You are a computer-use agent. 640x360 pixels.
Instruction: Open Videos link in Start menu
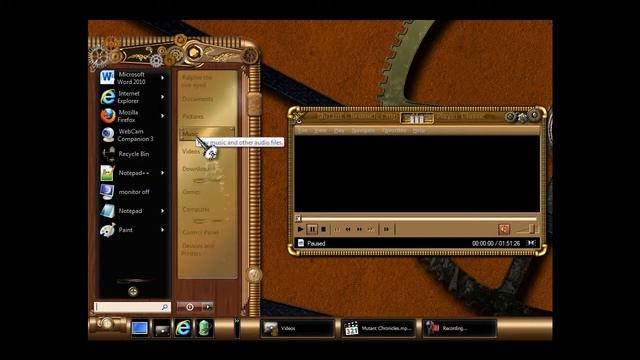tap(191, 151)
